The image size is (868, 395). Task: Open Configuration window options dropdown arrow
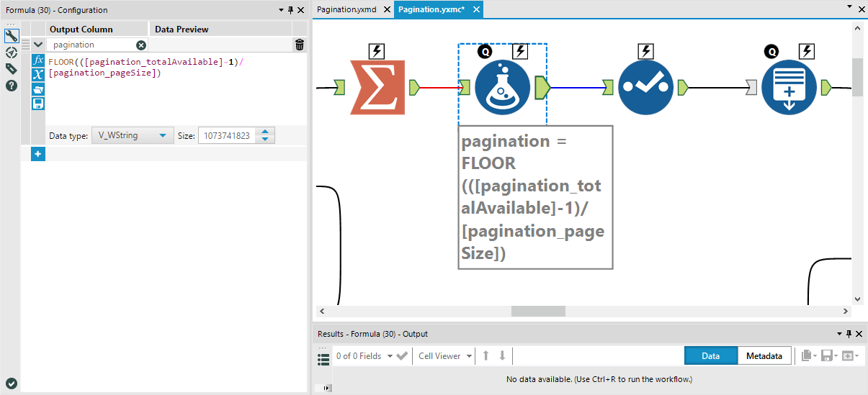281,10
